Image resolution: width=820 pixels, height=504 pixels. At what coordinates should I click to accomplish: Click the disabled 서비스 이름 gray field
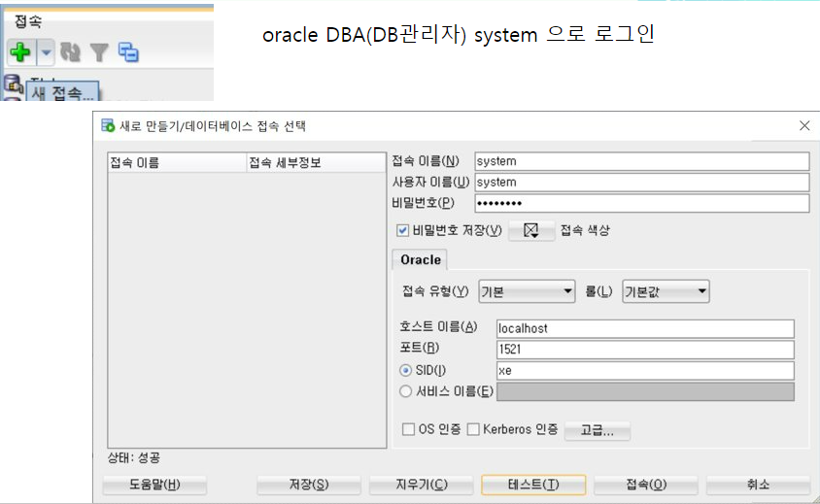point(645,391)
